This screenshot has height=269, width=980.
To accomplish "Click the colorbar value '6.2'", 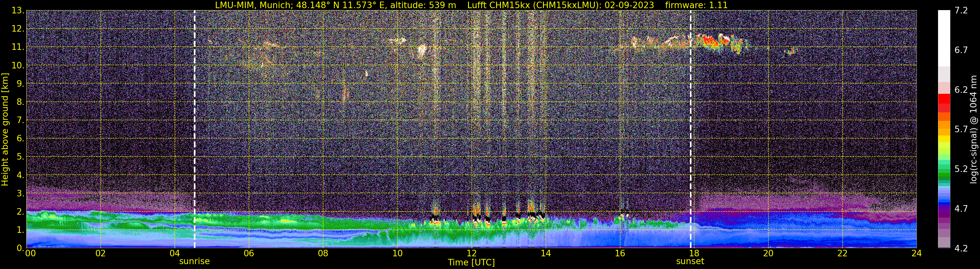I will [x=961, y=90].
